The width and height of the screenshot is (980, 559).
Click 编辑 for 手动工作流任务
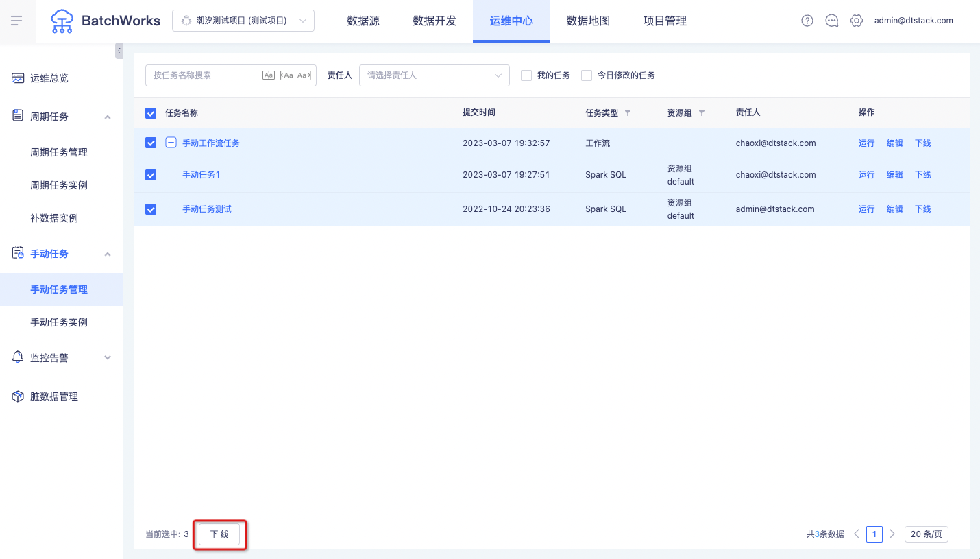[895, 143]
